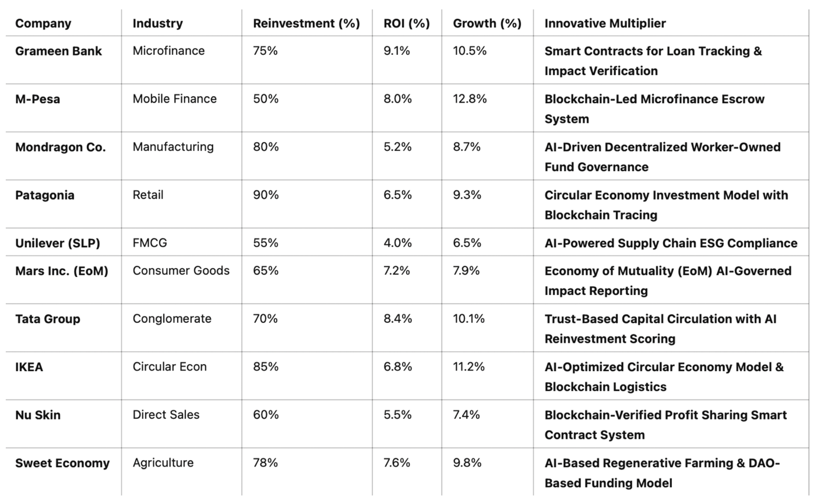
Task: Select the Tata Group cell
Action: [x=48, y=319]
